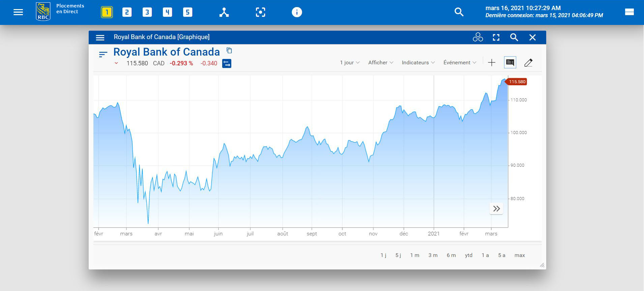This screenshot has width=644, height=291.
Task: Select the 1 j time range
Action: click(383, 255)
